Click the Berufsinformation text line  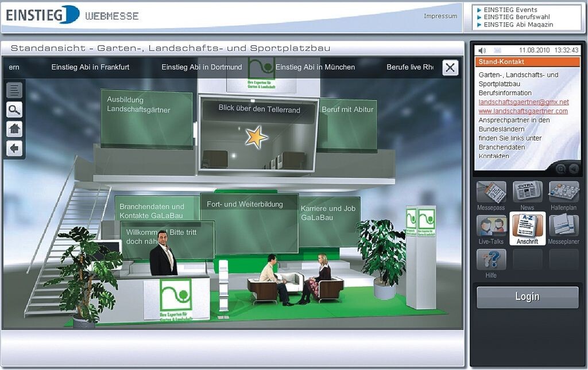point(505,93)
